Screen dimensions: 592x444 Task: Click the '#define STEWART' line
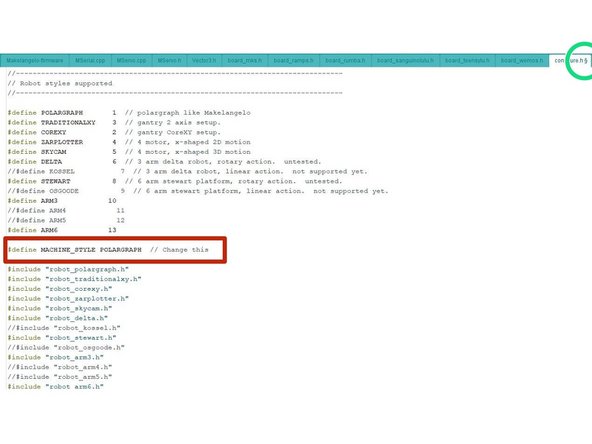pos(175,181)
